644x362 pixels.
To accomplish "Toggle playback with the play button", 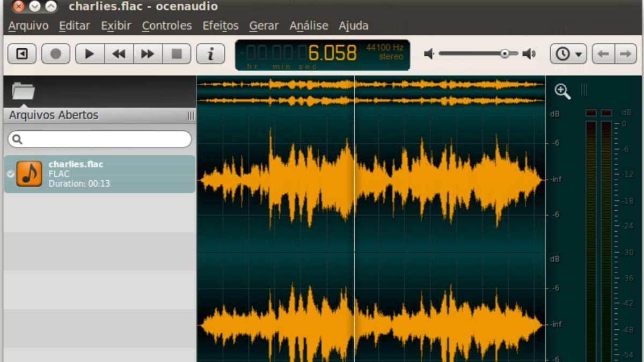I will pyautogui.click(x=89, y=54).
